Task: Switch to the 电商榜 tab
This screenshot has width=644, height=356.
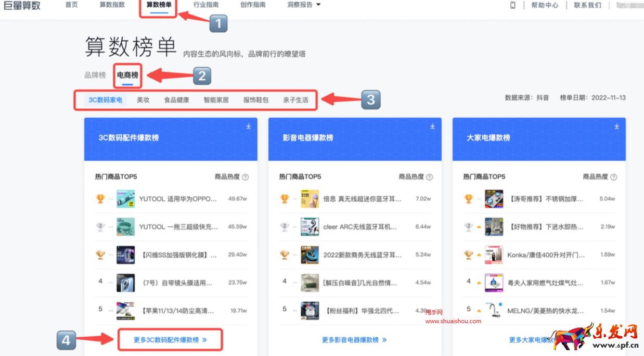Action: 127,75
